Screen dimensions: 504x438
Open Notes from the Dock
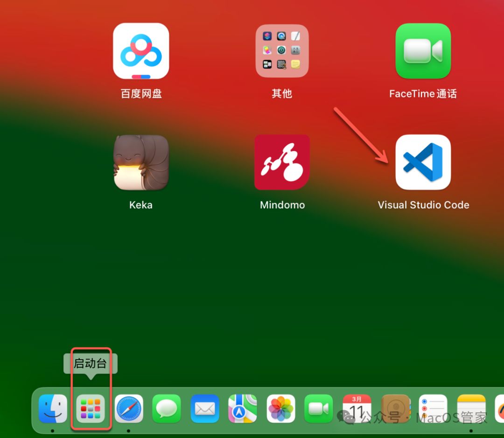[x=471, y=409]
